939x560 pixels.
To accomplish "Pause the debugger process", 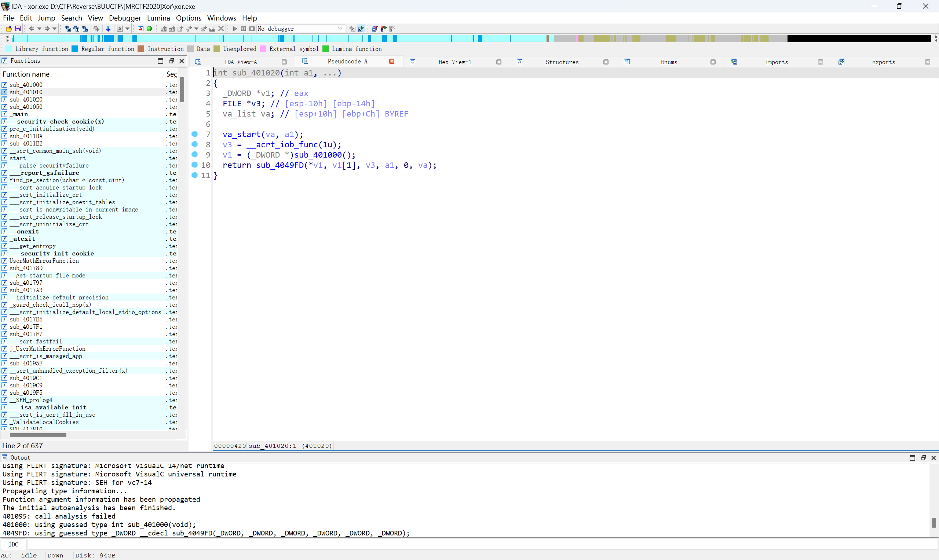I will (x=244, y=29).
